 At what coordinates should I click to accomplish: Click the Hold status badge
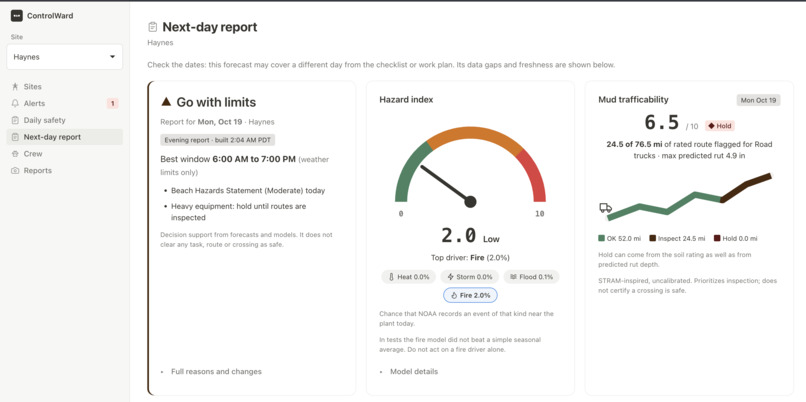click(720, 126)
